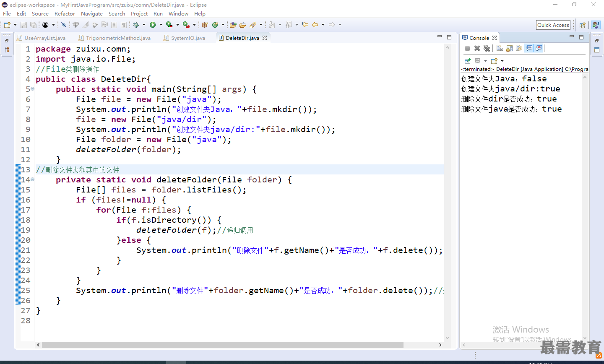The height and width of the screenshot is (364, 604).
Task: Click the Quick Access field
Action: pyautogui.click(x=553, y=25)
